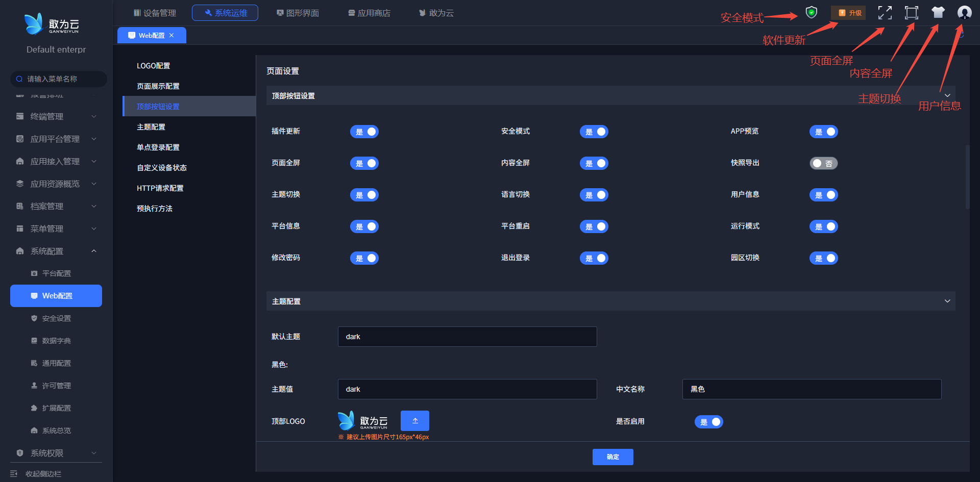Click the 默认主题 input field

pyautogui.click(x=467, y=337)
